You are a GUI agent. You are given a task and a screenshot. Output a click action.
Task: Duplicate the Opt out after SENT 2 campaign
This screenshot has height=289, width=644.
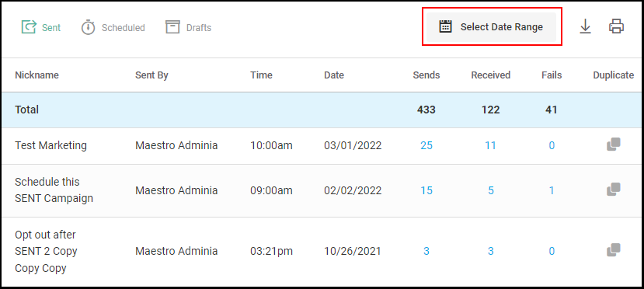pos(613,250)
